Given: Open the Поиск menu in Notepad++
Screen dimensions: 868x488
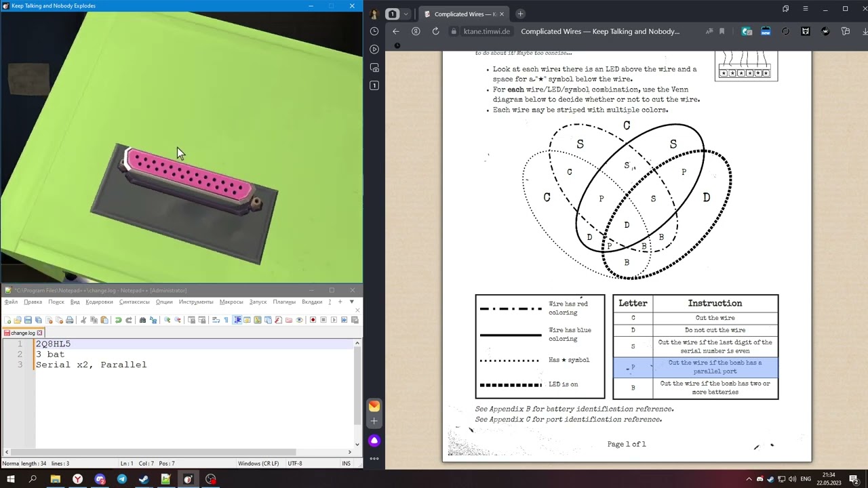Looking at the screenshot, I should [x=56, y=302].
